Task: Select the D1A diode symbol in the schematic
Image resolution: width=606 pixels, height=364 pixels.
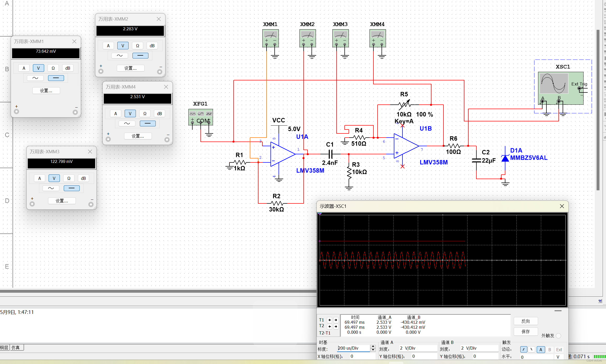Action: pyautogui.click(x=505, y=158)
